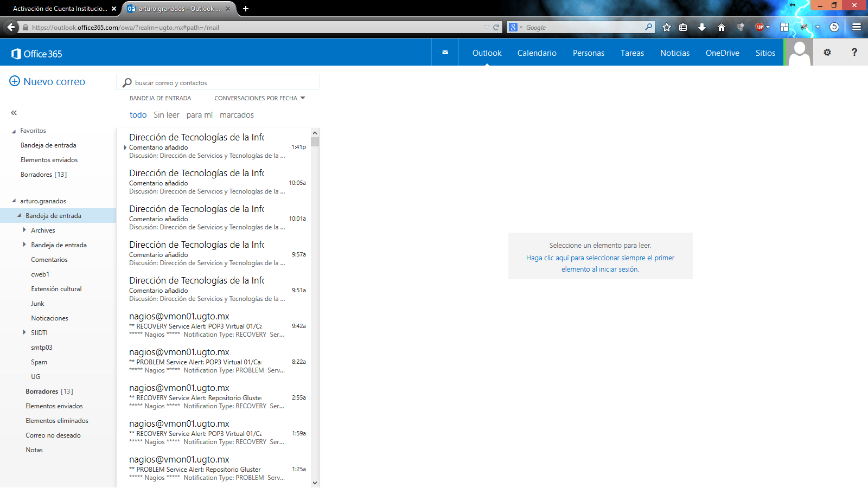
Task: Open the settings gear in Office header
Action: coord(827,53)
